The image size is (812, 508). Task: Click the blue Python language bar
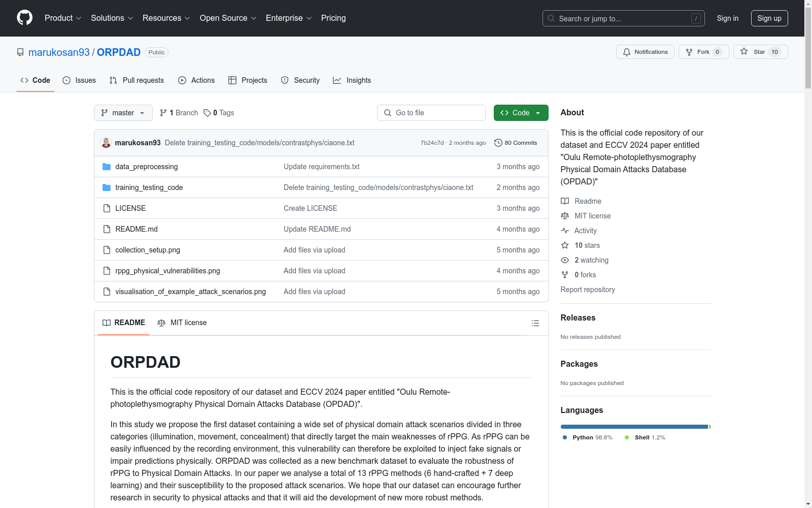pyautogui.click(x=634, y=427)
